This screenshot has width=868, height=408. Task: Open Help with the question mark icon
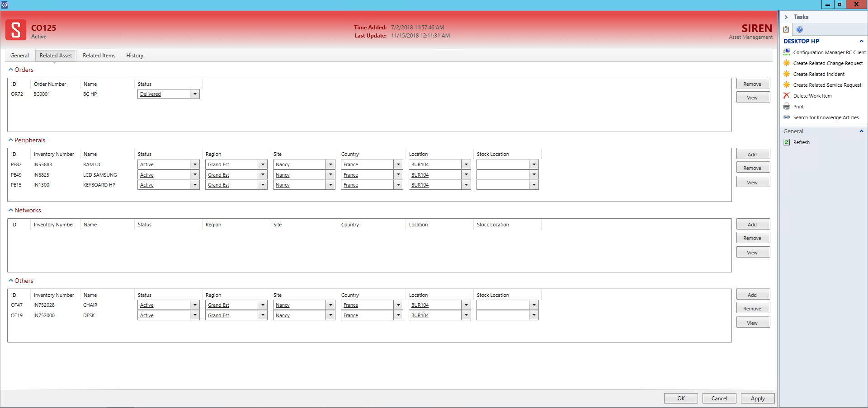[x=800, y=29]
